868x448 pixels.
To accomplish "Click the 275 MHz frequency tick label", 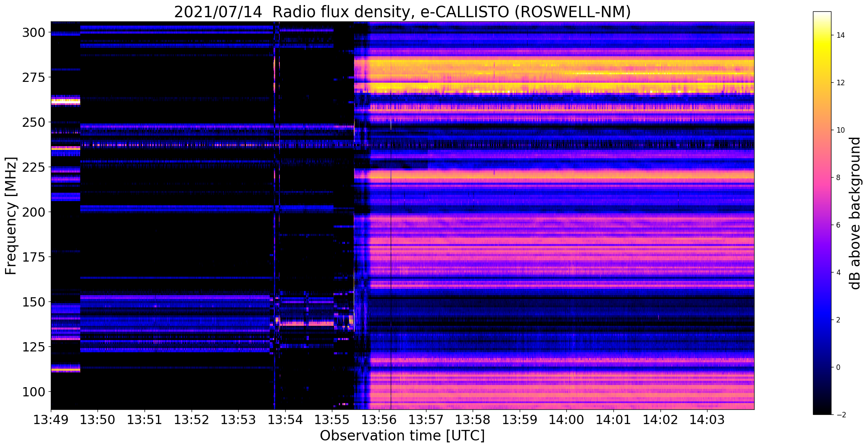I will click(34, 77).
